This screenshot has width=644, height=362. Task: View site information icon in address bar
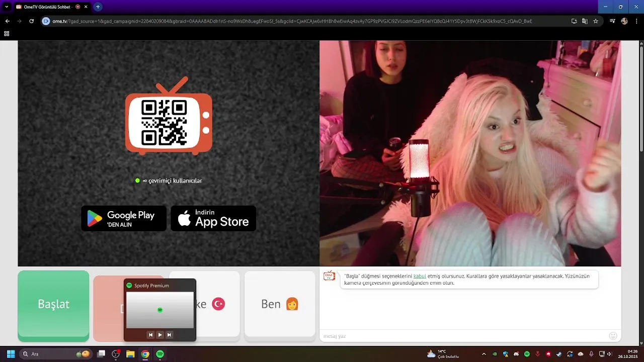tap(46, 21)
